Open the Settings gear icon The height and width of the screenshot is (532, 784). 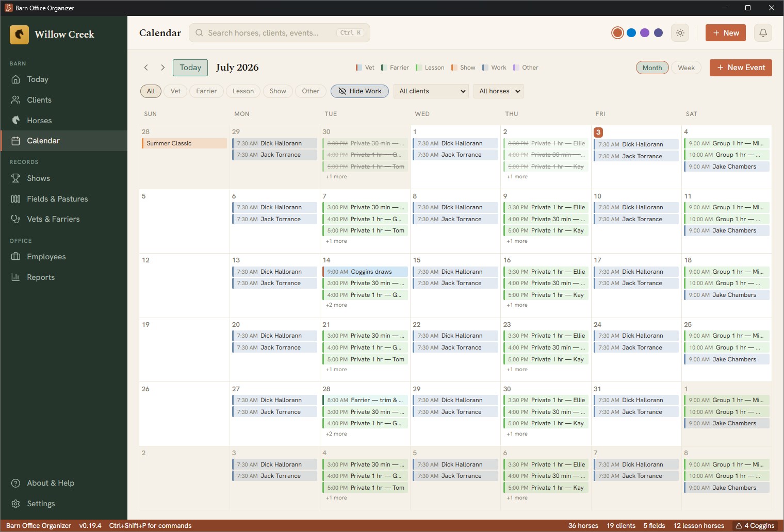click(16, 504)
